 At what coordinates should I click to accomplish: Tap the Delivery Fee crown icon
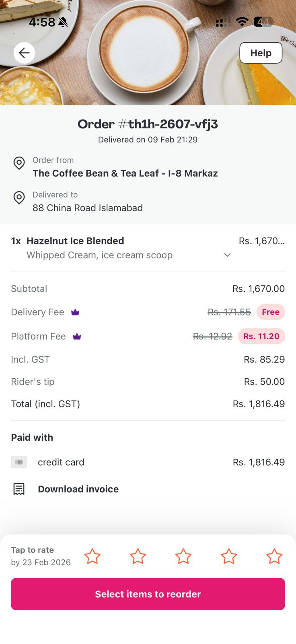click(75, 312)
